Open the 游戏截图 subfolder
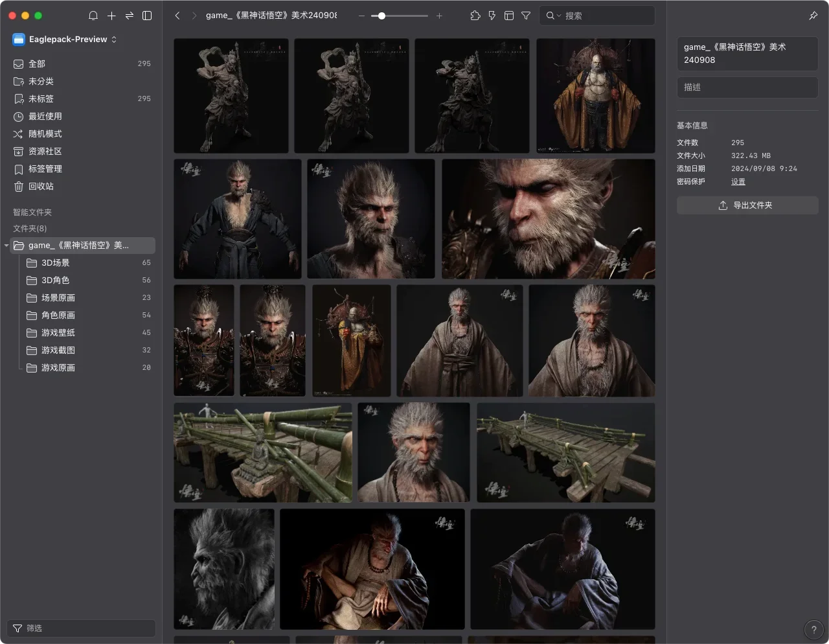The image size is (829, 644). (x=88, y=350)
